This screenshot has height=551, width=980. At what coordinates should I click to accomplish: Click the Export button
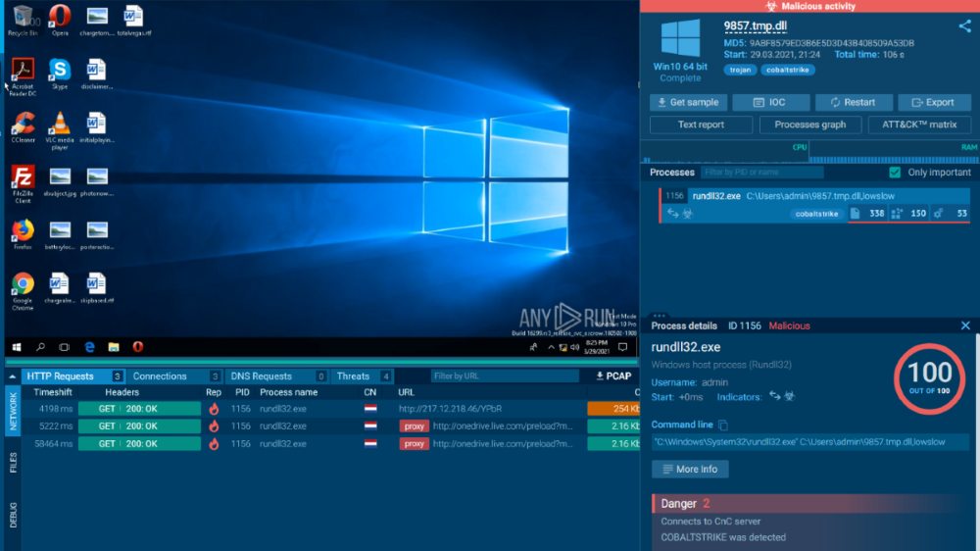(x=934, y=103)
